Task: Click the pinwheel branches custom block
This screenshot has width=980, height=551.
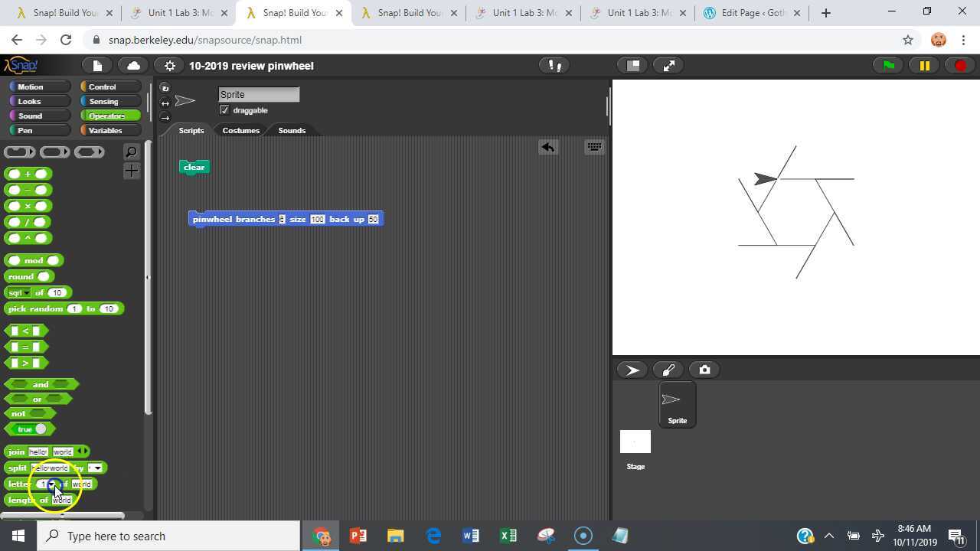Action: tap(234, 219)
